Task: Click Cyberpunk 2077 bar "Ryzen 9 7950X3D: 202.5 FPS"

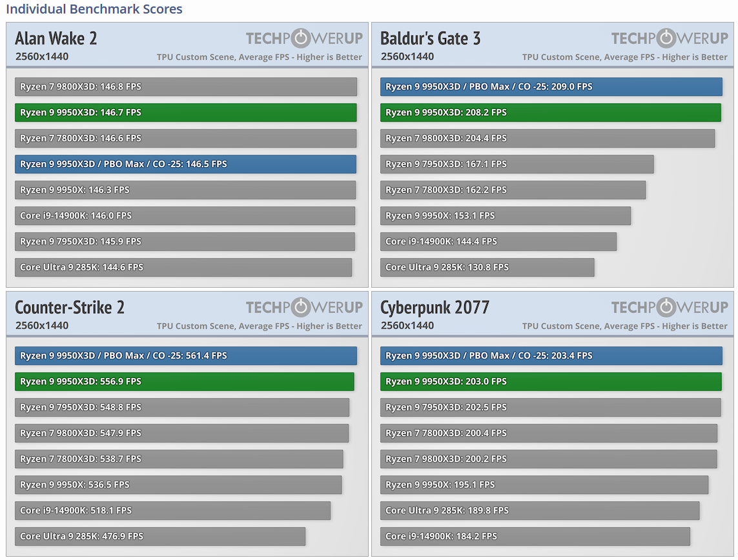Action: 551,407
